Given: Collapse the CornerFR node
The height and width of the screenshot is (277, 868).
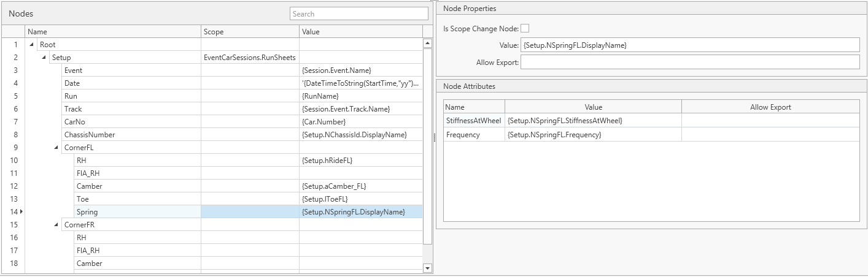Looking at the screenshot, I should [x=56, y=225].
